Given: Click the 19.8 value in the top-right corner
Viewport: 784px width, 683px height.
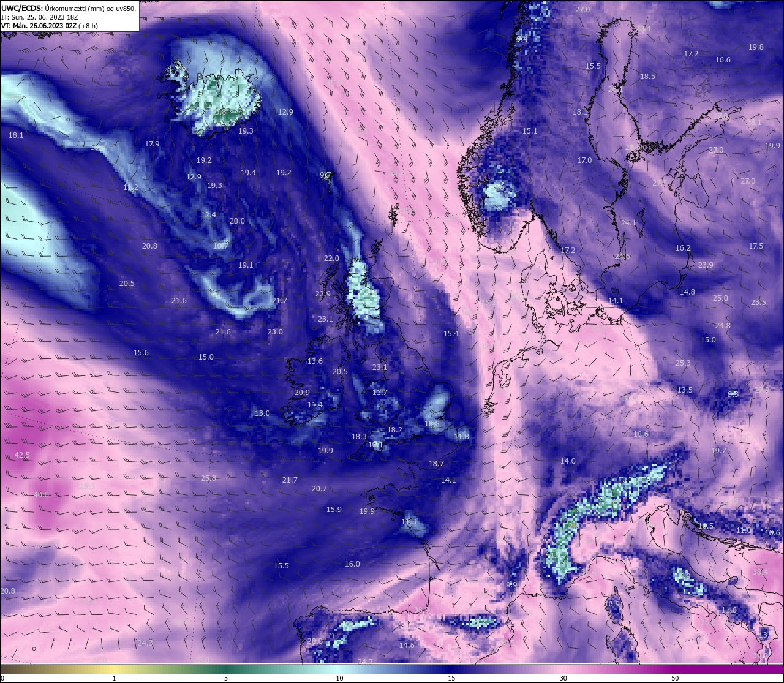Looking at the screenshot, I should pyautogui.click(x=756, y=47).
